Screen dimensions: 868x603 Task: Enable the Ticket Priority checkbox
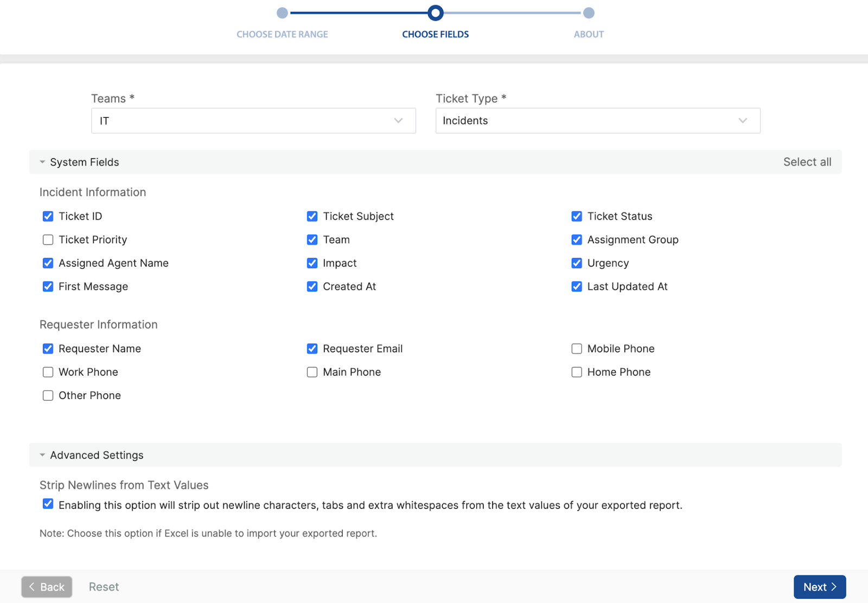pyautogui.click(x=48, y=239)
